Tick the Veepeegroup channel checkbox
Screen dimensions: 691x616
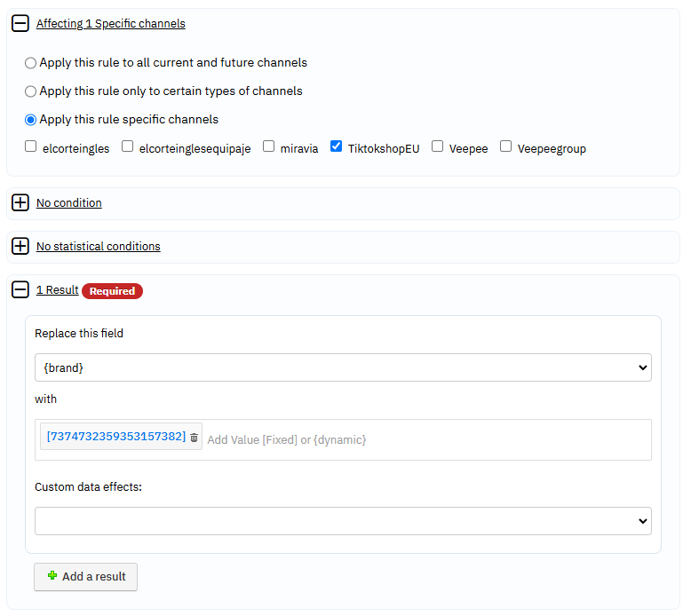(x=505, y=146)
